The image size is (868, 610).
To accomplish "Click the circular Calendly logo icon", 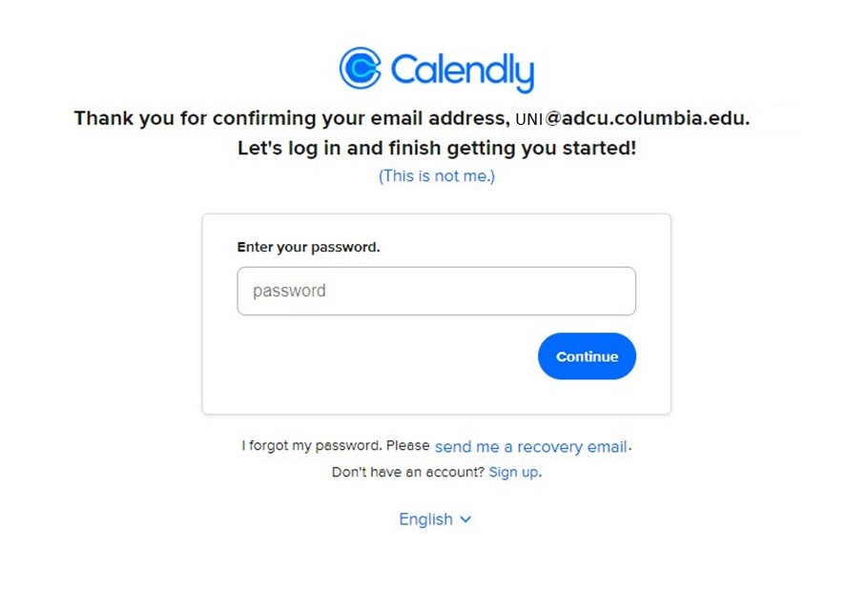I will 361,68.
